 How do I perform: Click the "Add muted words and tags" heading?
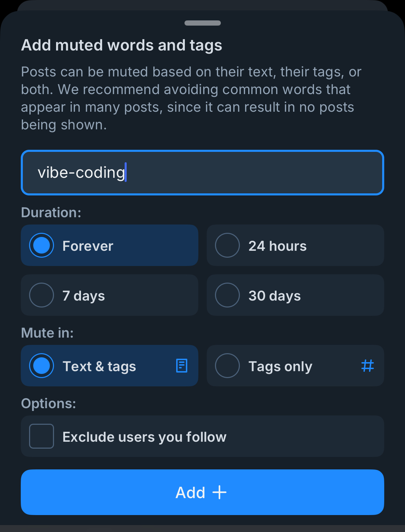pyautogui.click(x=121, y=45)
